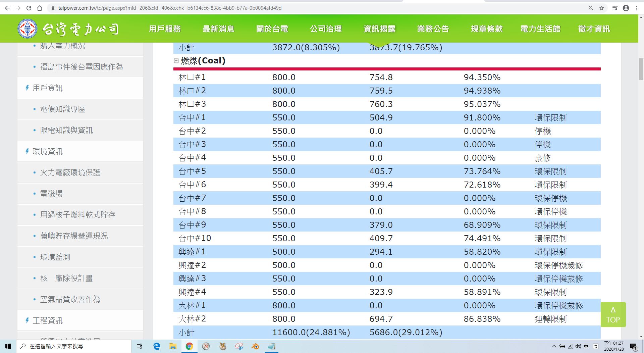Image resolution: width=644 pixels, height=353 pixels.
Task: Open the 規章條款 menu
Action: [487, 29]
